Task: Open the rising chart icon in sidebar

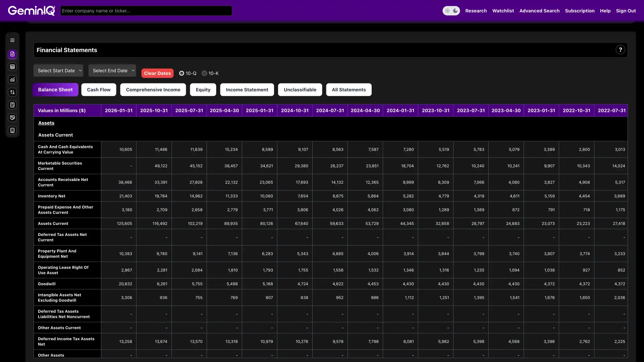Action: point(12,79)
